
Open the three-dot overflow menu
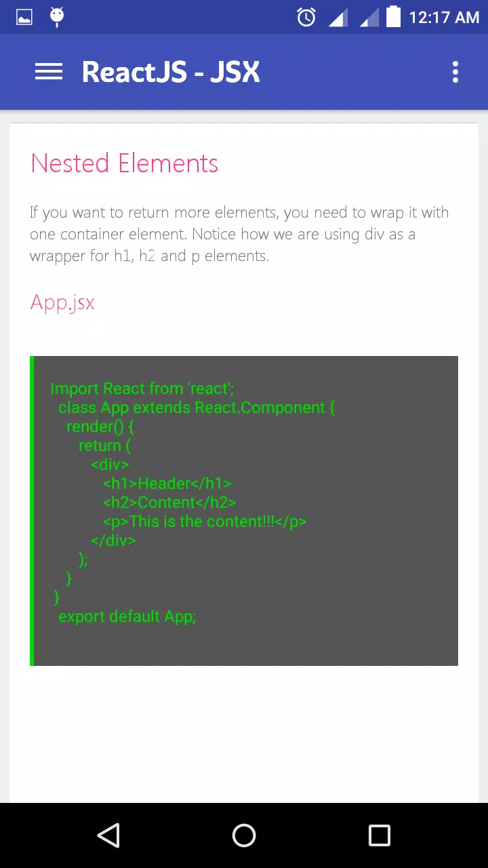(455, 72)
